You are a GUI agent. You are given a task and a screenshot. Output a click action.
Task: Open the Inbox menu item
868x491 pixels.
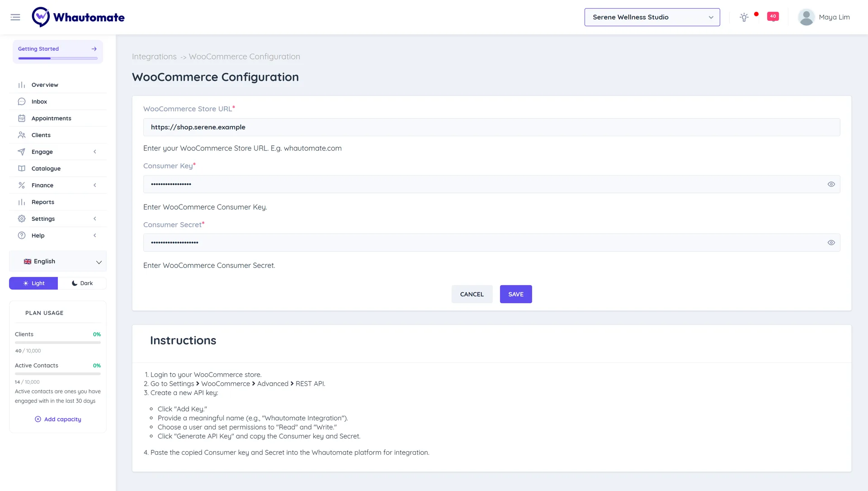(x=58, y=102)
